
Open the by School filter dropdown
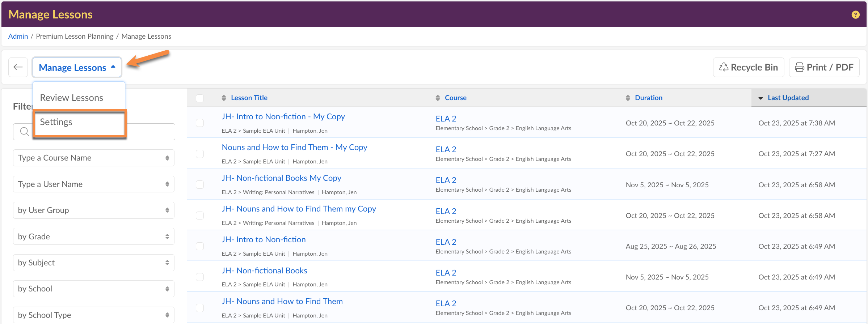point(94,289)
